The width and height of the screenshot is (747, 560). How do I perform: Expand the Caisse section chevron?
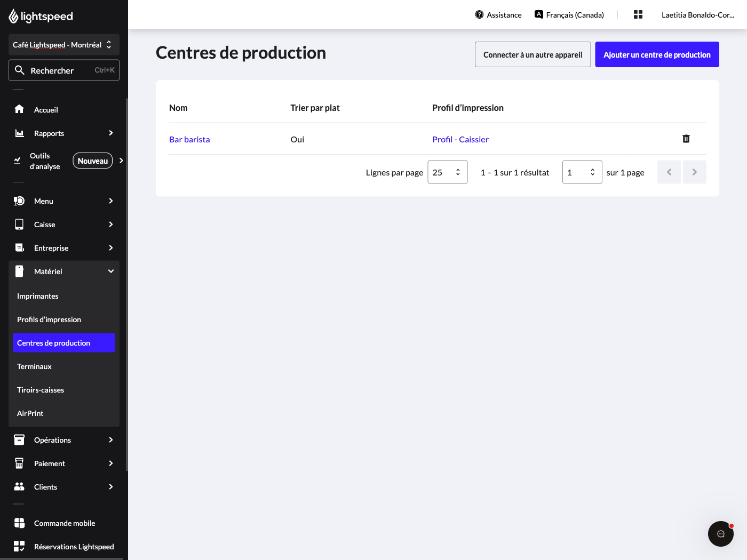(x=111, y=224)
